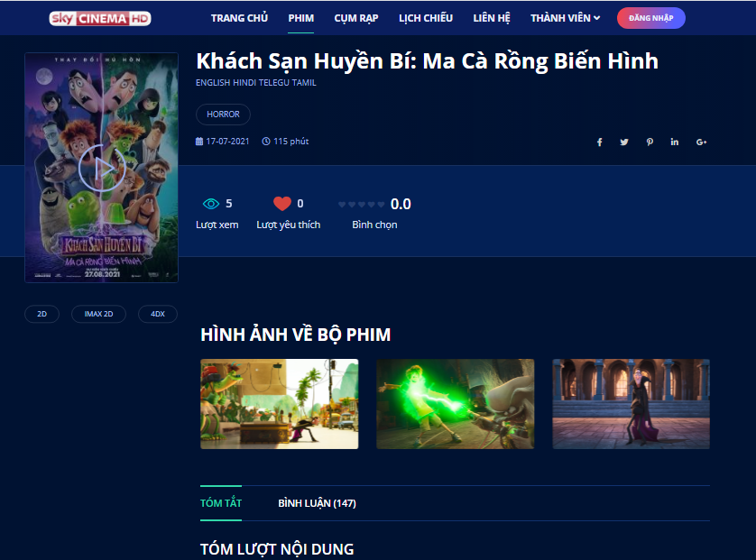Viewport: 756px width, 560px height.
Task: Rate the movie using the star rating
Action: pyautogui.click(x=361, y=204)
